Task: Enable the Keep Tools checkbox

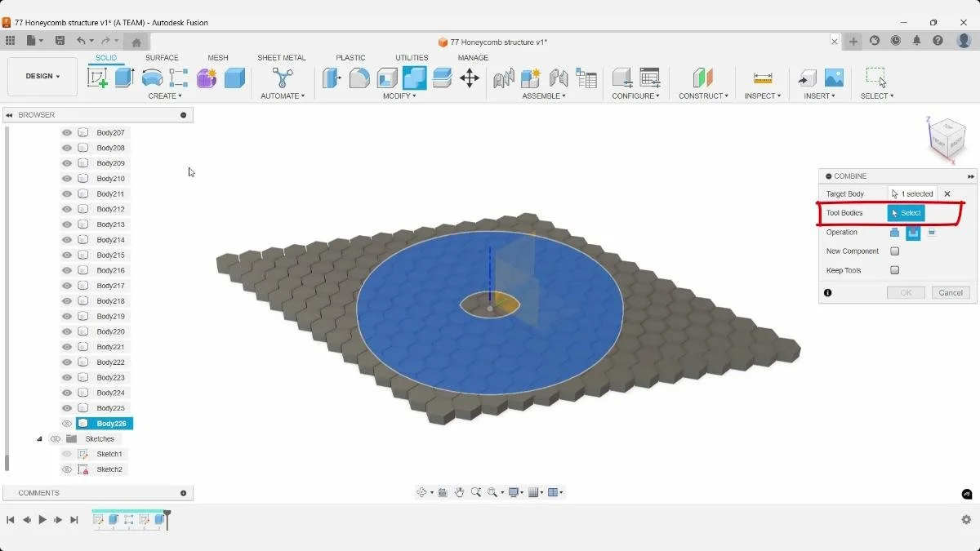Action: 895,270
